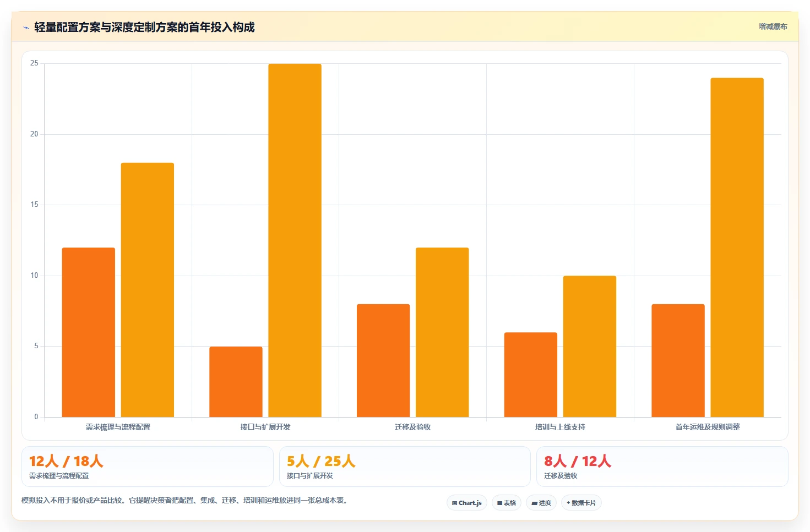This screenshot has width=810, height=532.
Task: Click the dark orange bar for 迁移及验收
Action: [x=383, y=360]
